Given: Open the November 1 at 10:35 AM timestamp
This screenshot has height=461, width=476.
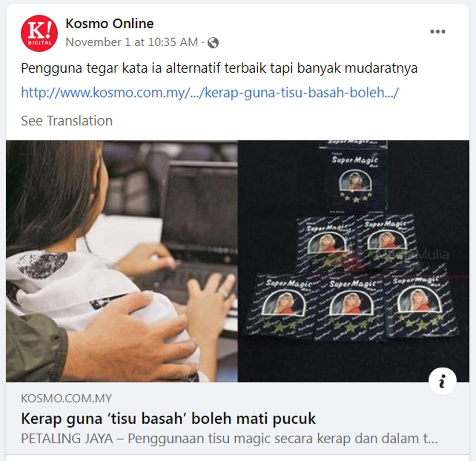Looking at the screenshot, I should pyautogui.click(x=132, y=42).
